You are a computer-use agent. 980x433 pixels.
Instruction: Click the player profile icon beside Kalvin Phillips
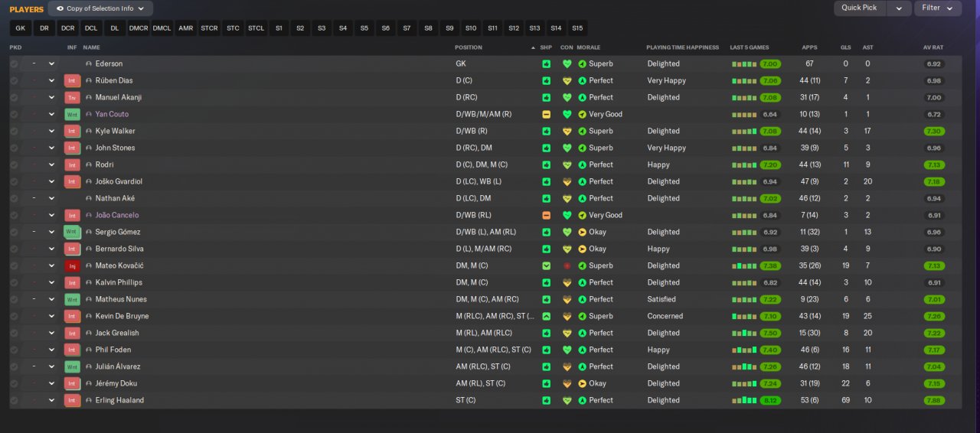pyautogui.click(x=89, y=282)
